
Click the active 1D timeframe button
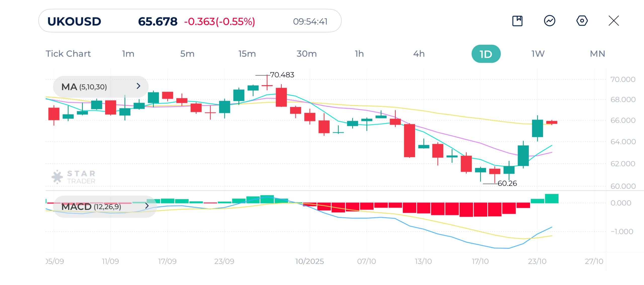coord(486,54)
